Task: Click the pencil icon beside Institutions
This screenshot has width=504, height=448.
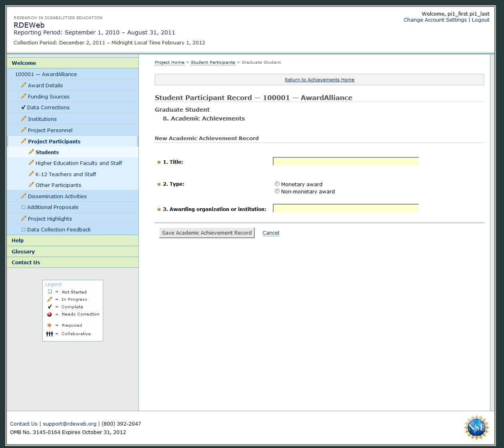Action: 24,119
